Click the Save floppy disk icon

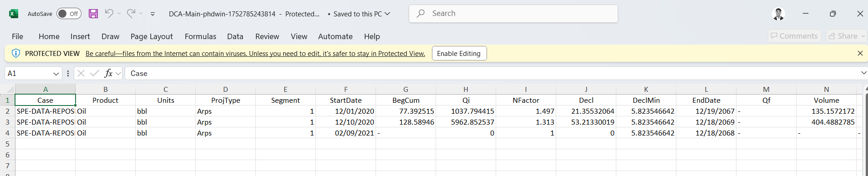[x=93, y=14]
